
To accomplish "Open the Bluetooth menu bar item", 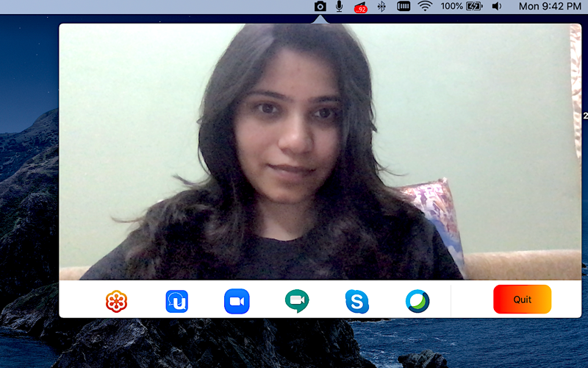I will tap(381, 7).
